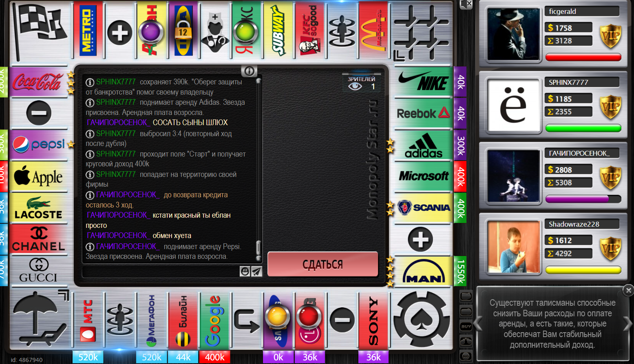Select the Chanel property cell
The height and width of the screenshot is (364, 634).
tap(38, 239)
